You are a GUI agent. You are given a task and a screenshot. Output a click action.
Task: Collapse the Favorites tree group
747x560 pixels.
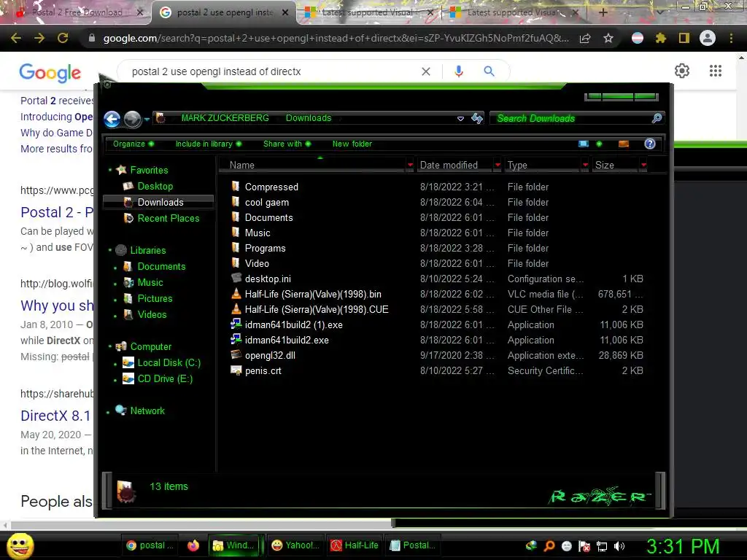(x=110, y=170)
